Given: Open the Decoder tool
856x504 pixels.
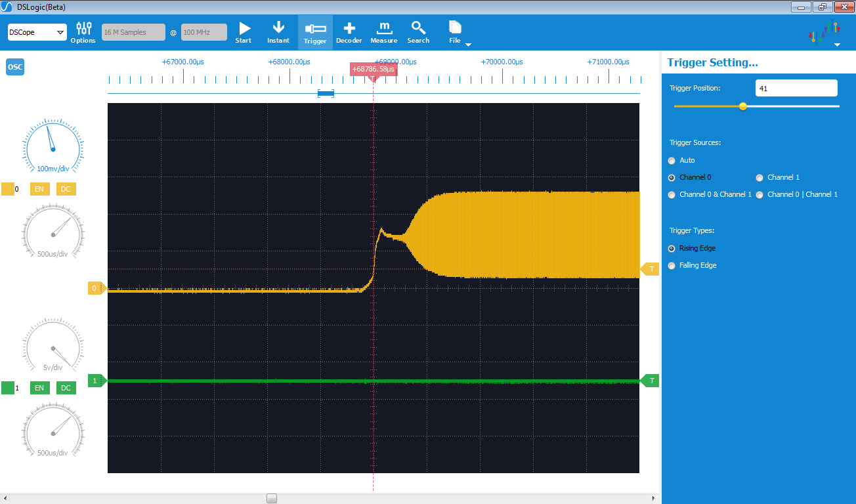Looking at the screenshot, I should click(x=349, y=32).
